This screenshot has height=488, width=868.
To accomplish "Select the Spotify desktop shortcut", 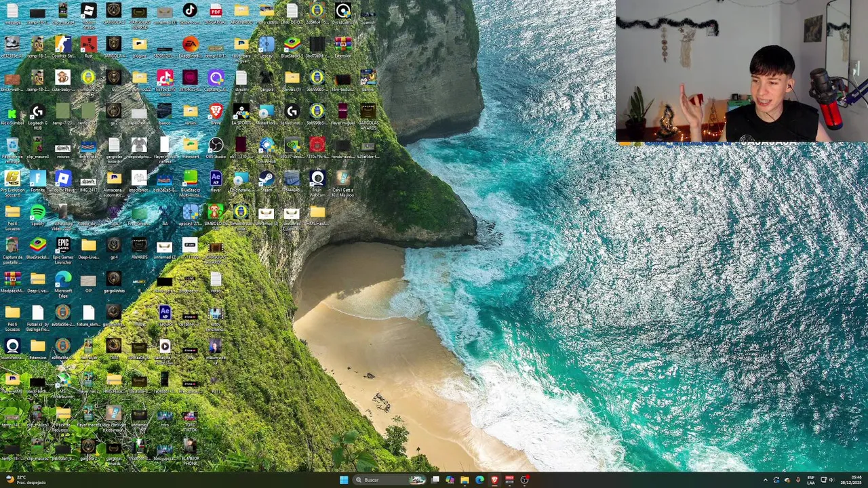I will coord(37,213).
